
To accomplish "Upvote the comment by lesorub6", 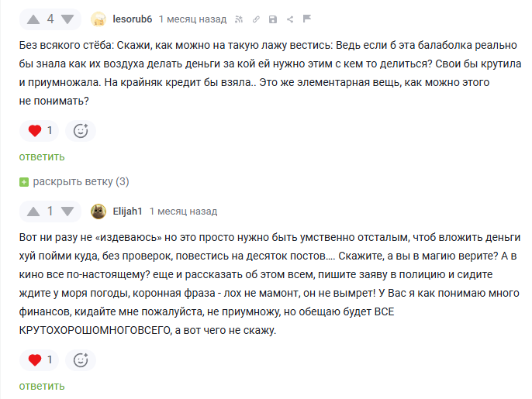I will [x=33, y=19].
